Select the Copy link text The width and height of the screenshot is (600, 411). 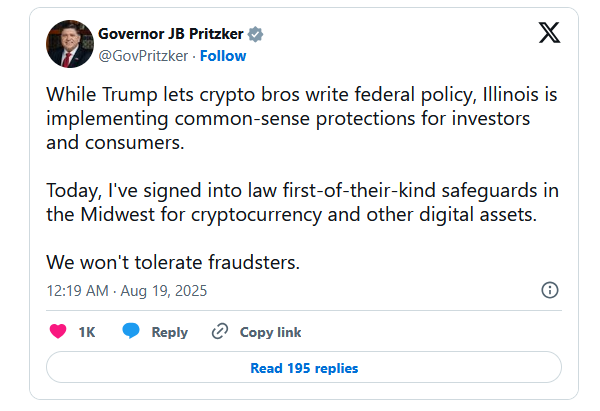tap(270, 332)
